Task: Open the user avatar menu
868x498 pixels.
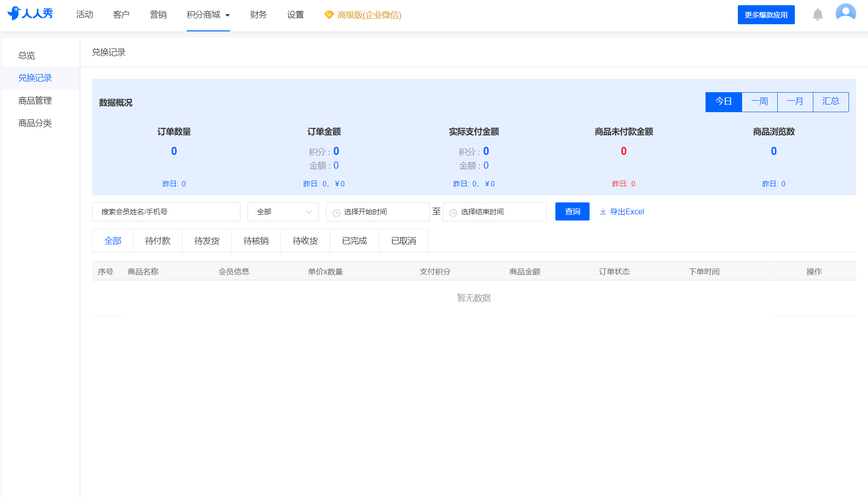Action: tap(846, 13)
